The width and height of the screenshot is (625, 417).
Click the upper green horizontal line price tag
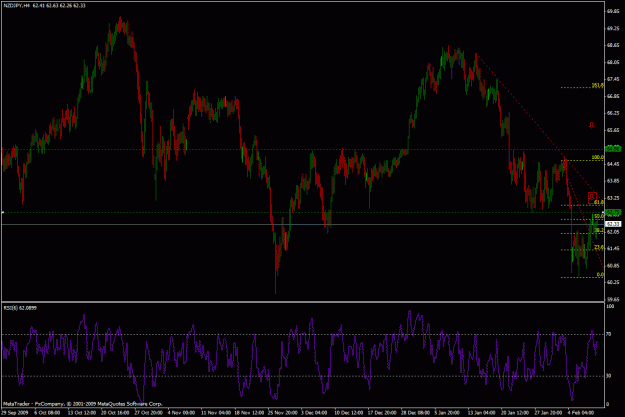point(613,149)
